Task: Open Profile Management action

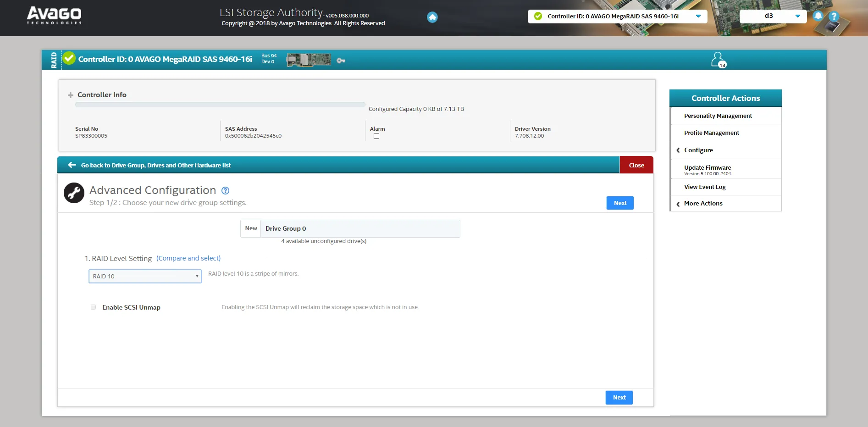Action: click(x=711, y=133)
